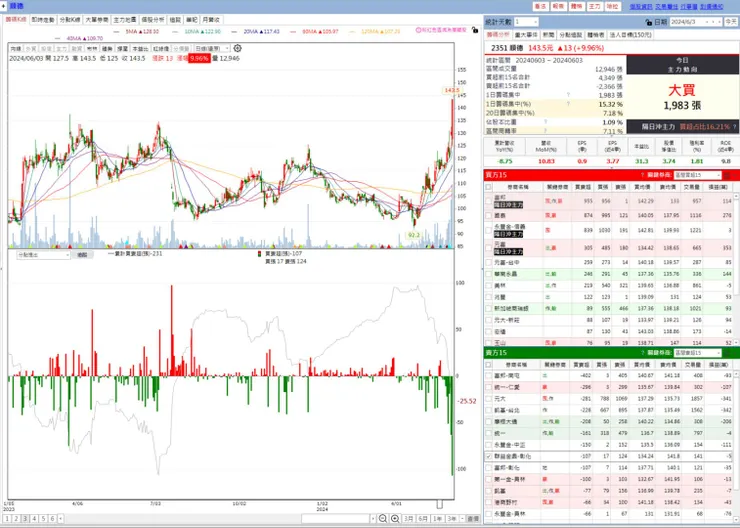Open the chart settings gear icon
The width and height of the screenshot is (740, 528).
point(237,48)
